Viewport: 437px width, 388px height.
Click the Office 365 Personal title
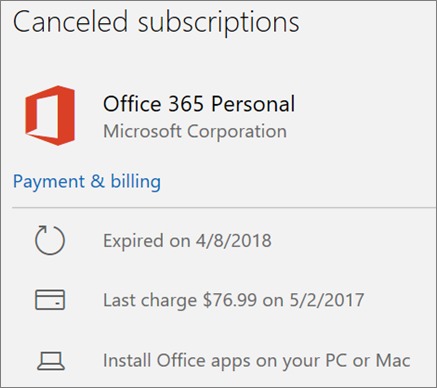(199, 104)
